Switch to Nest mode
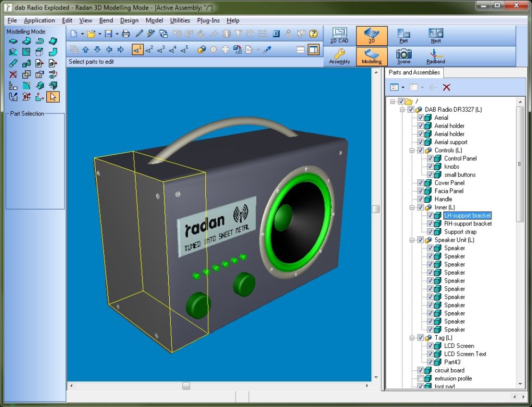 point(436,36)
